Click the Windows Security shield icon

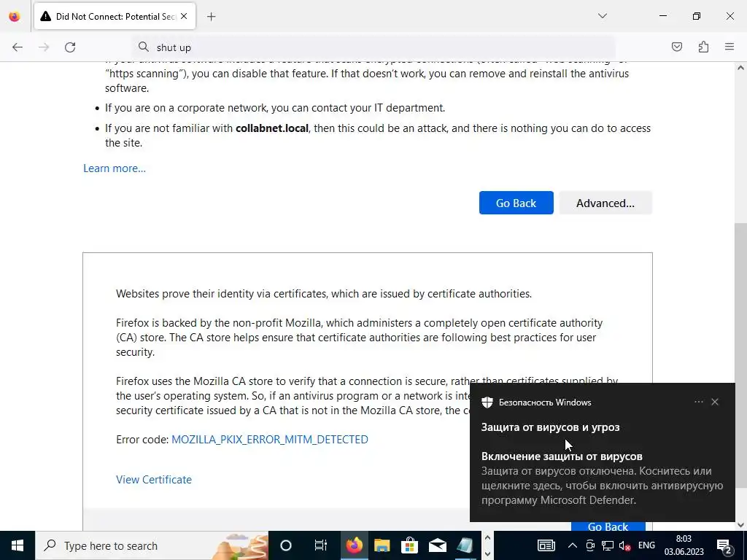(x=487, y=402)
